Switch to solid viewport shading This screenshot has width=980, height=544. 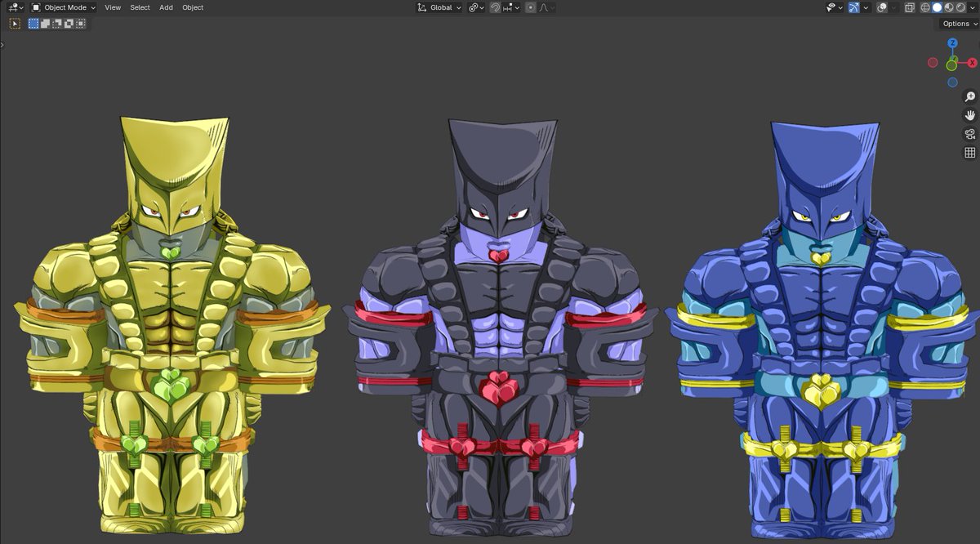(937, 7)
